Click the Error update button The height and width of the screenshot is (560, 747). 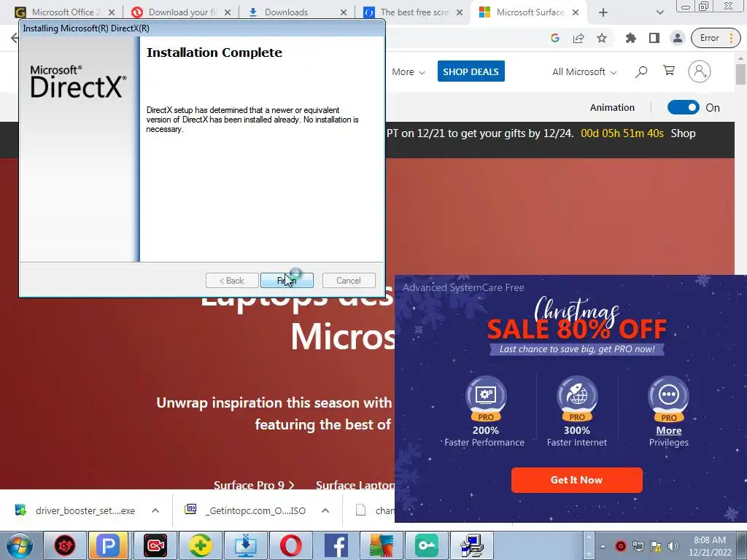point(716,38)
